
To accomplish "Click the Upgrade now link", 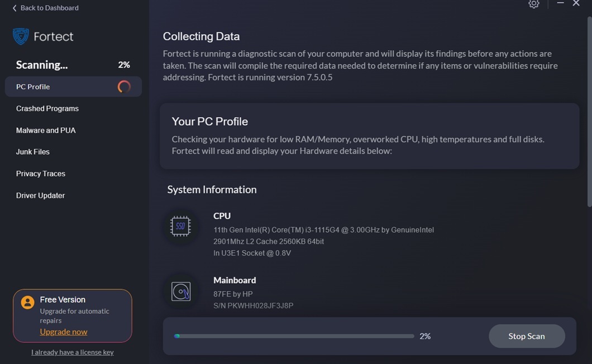I will click(64, 332).
